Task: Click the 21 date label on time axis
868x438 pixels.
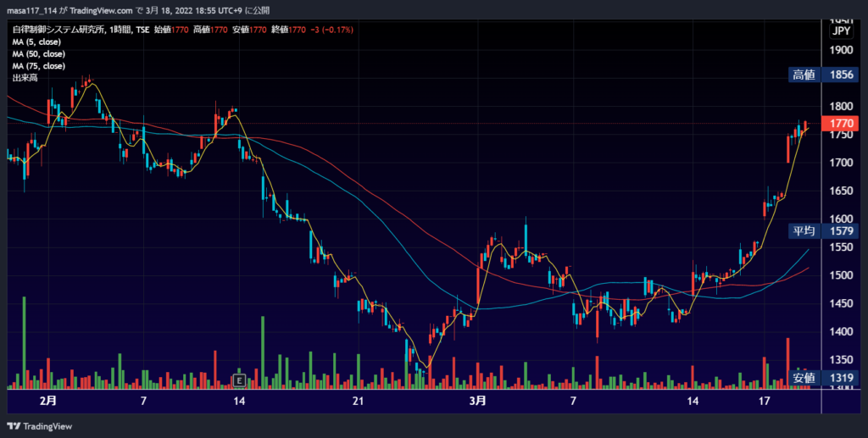Action: [x=359, y=401]
